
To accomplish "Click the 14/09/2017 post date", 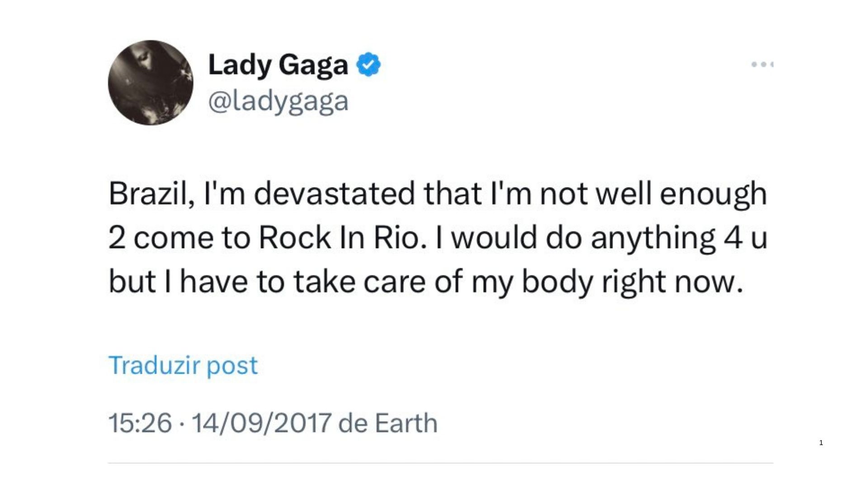I will tap(262, 423).
